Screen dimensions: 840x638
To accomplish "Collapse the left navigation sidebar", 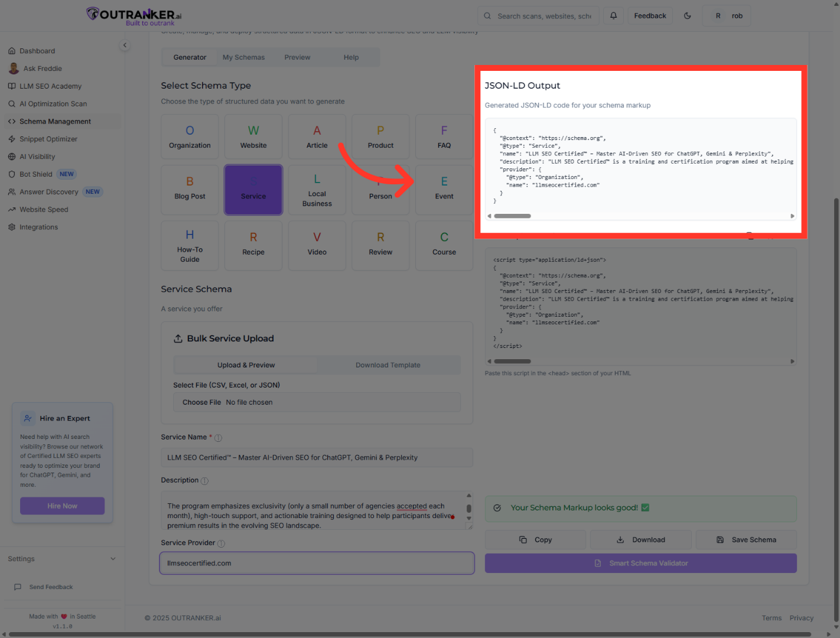I will coord(125,45).
